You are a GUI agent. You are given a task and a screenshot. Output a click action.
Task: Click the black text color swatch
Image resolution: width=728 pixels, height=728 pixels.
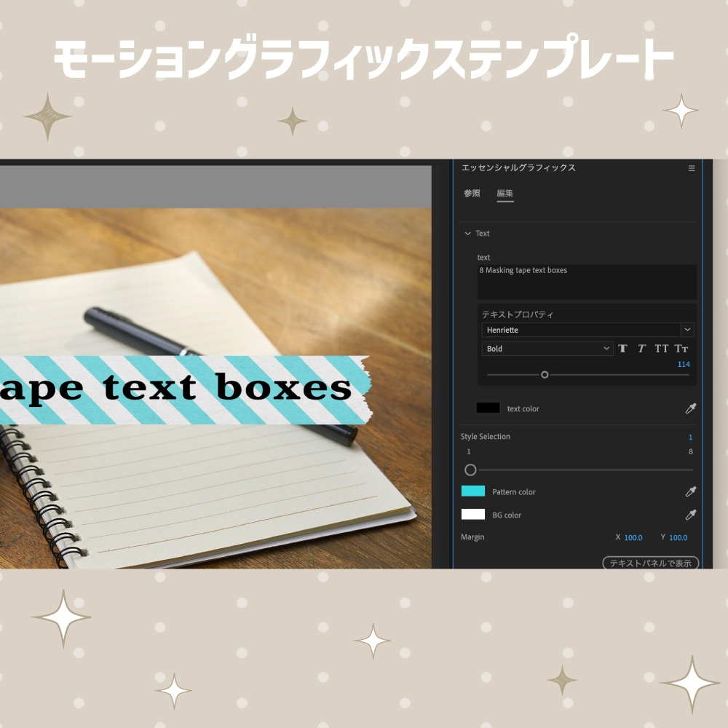tap(488, 408)
